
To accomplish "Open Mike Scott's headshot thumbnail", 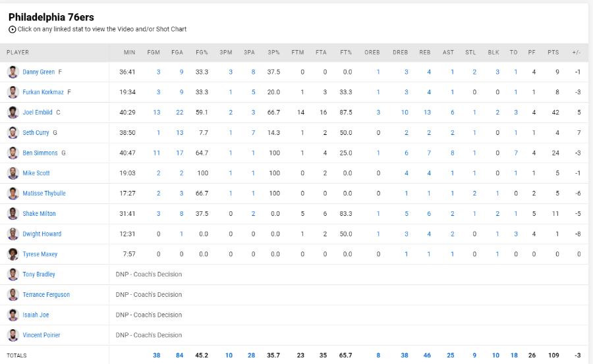I will [13, 173].
